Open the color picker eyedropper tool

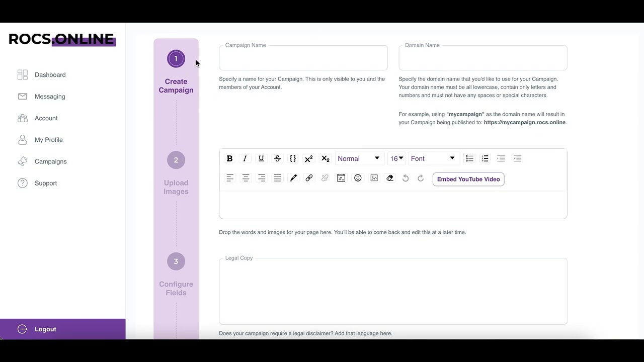pyautogui.click(x=293, y=178)
